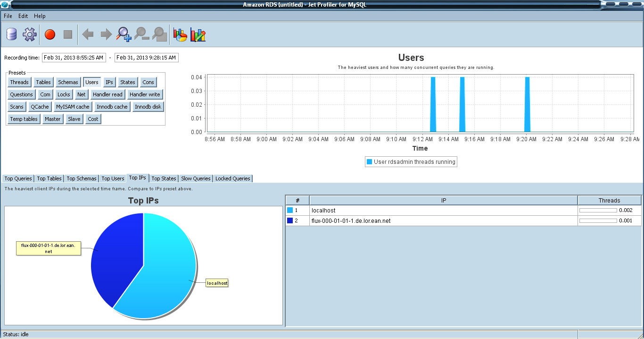Open settings gear in toolbar
The height and width of the screenshot is (339, 644).
coord(30,34)
